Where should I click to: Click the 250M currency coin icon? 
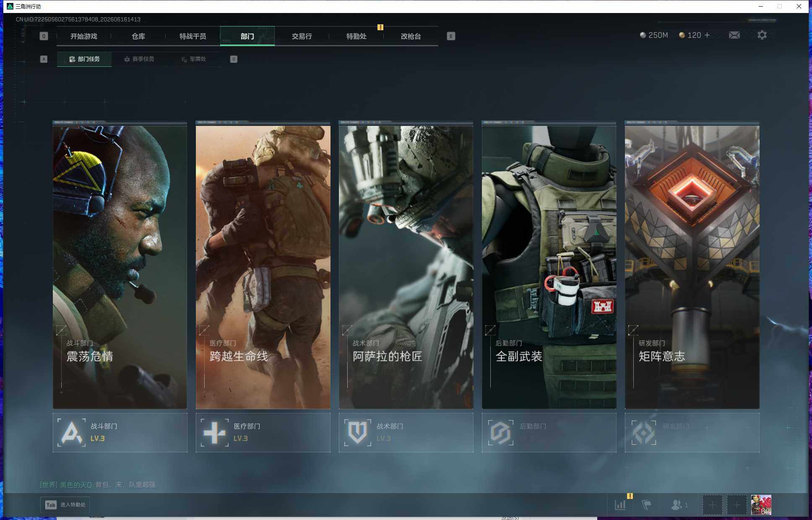(643, 35)
